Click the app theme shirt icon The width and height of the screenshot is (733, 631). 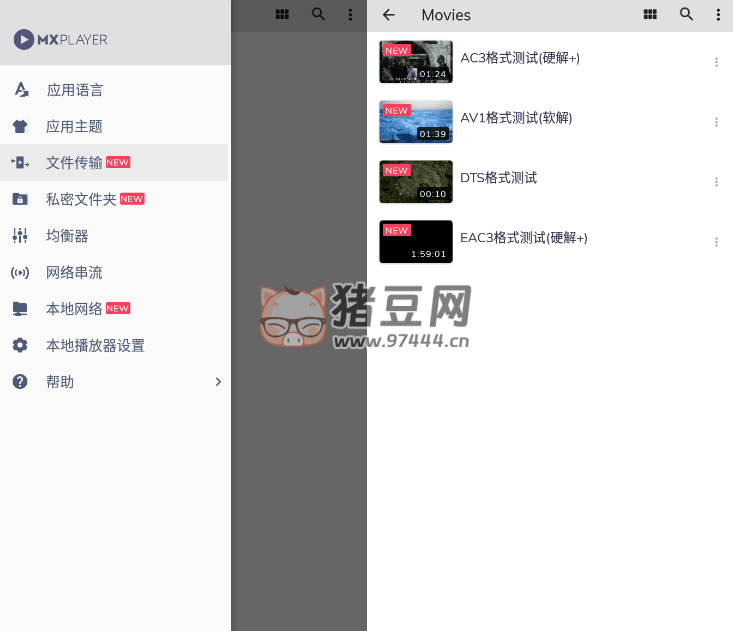pyautogui.click(x=20, y=127)
